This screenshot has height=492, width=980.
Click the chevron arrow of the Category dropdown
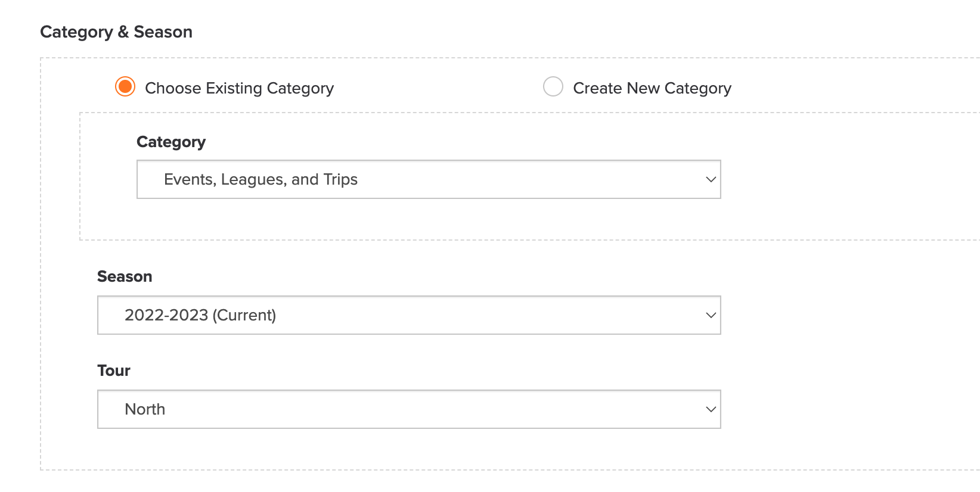[711, 179]
